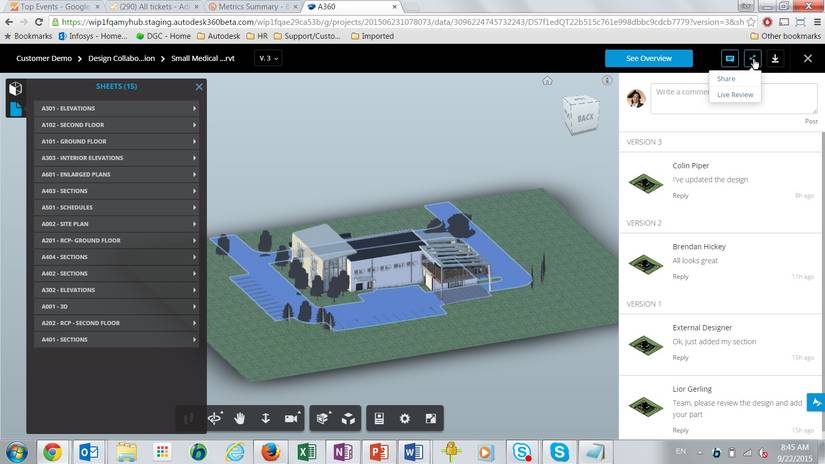Reload the page in Chrome
Image resolution: width=825 pixels, height=464 pixels.
(39, 22)
